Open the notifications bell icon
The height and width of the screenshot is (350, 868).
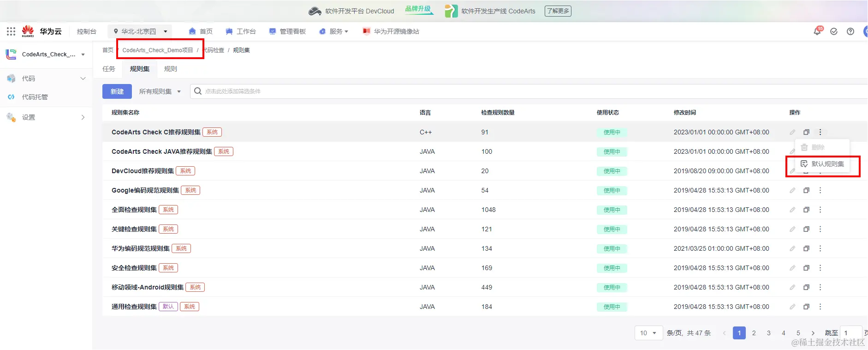(x=817, y=31)
